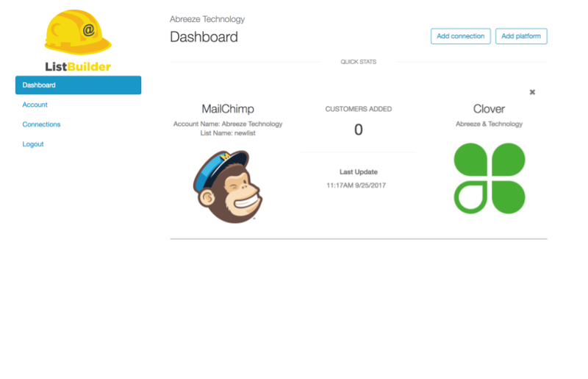The image size is (588, 379).
Task: Click the green Clover logo
Action: pos(490,178)
